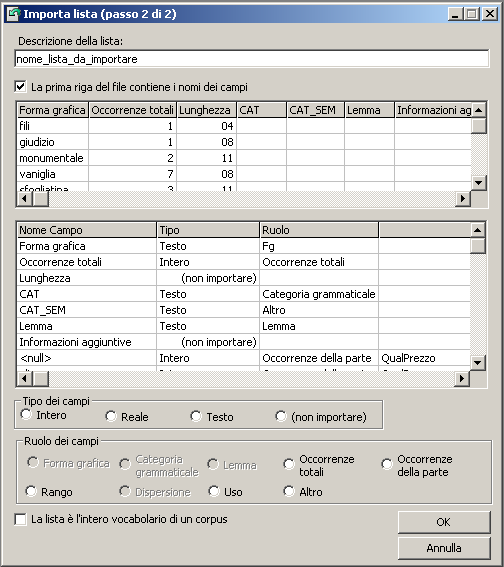Image resolution: width=504 pixels, height=567 pixels.
Task: Choose the Uso role
Action: point(214,491)
